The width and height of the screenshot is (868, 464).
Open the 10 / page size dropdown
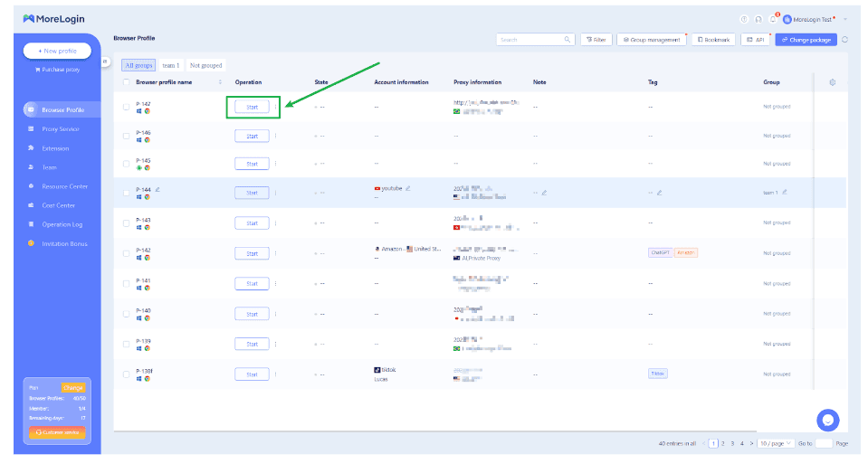777,443
